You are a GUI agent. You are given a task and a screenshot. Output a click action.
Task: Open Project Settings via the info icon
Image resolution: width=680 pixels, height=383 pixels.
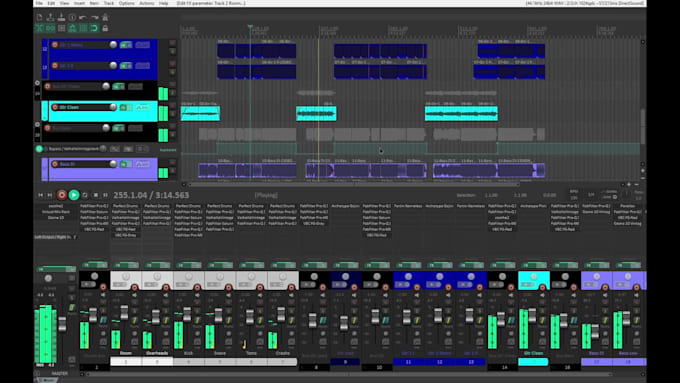(72, 17)
